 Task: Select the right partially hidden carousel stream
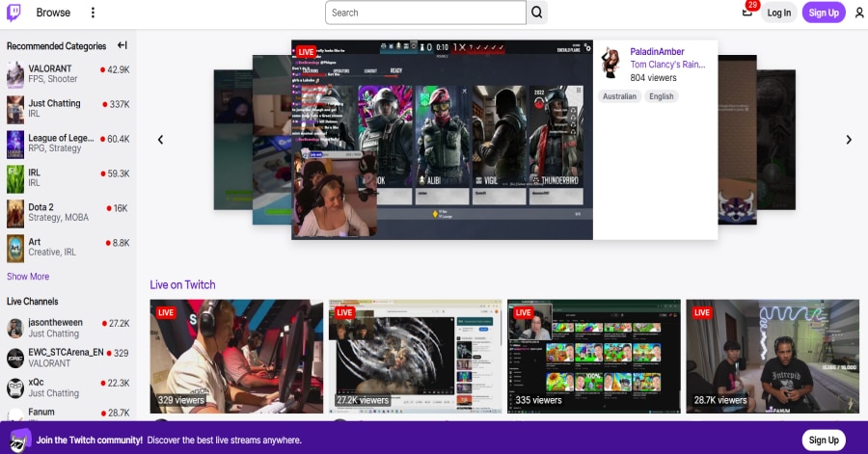pos(738,140)
